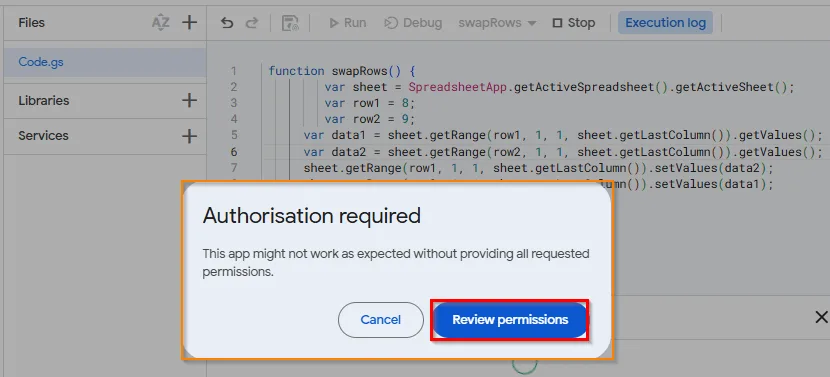Sort files alphabetically with AZ icon
The image size is (830, 377).
tap(160, 23)
